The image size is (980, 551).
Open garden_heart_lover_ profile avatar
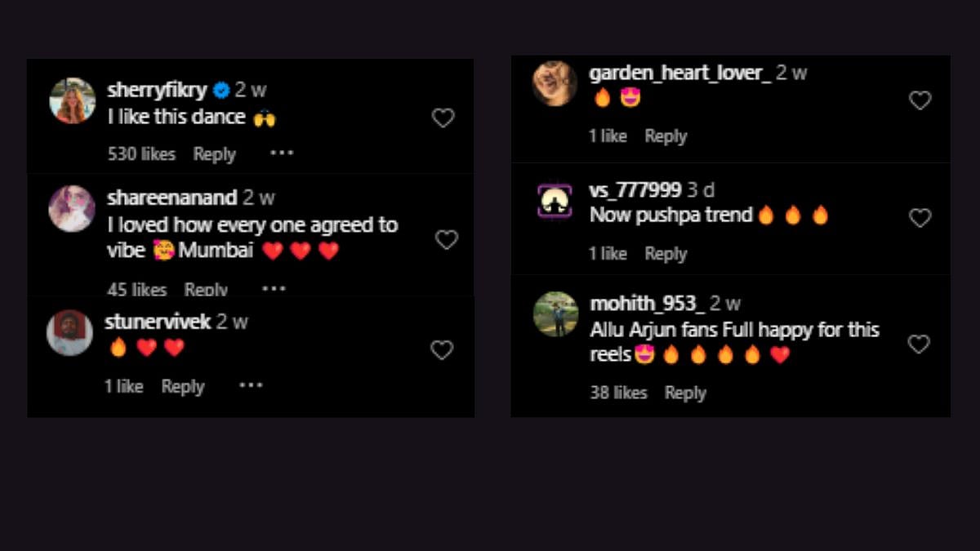tap(555, 83)
